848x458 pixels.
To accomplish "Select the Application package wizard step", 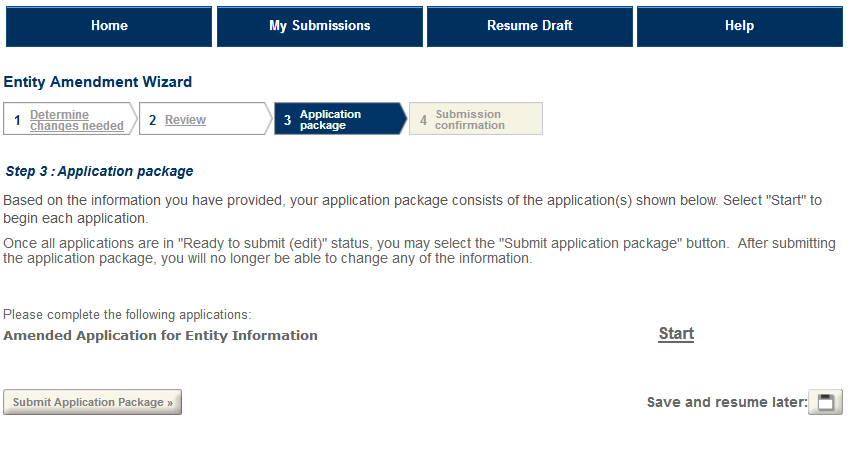I will click(x=330, y=120).
